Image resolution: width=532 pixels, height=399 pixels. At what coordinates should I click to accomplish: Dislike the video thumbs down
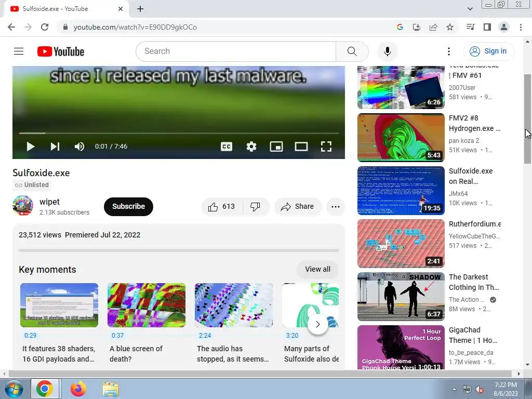(x=256, y=207)
